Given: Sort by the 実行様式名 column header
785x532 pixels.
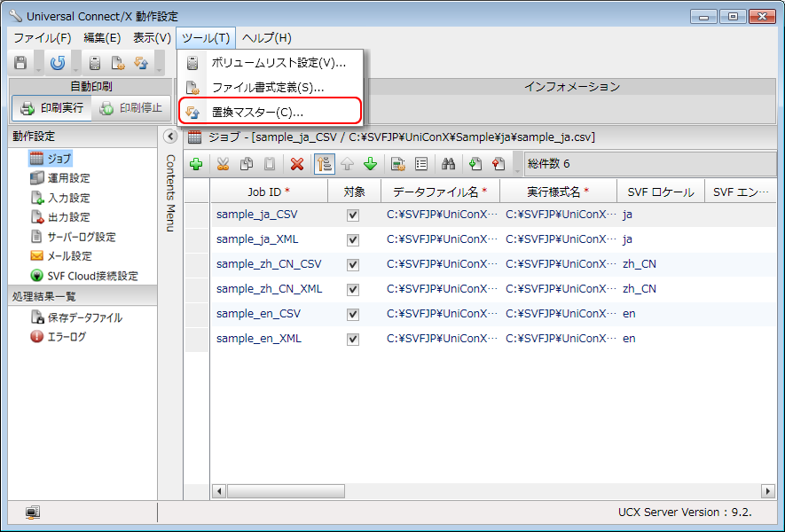Looking at the screenshot, I should click(x=558, y=192).
